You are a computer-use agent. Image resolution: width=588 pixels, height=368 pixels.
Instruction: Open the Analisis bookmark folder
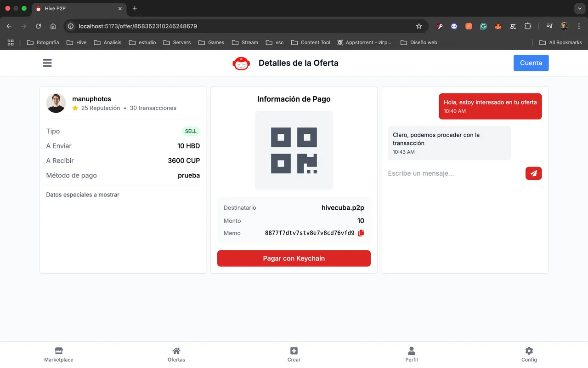pos(107,42)
